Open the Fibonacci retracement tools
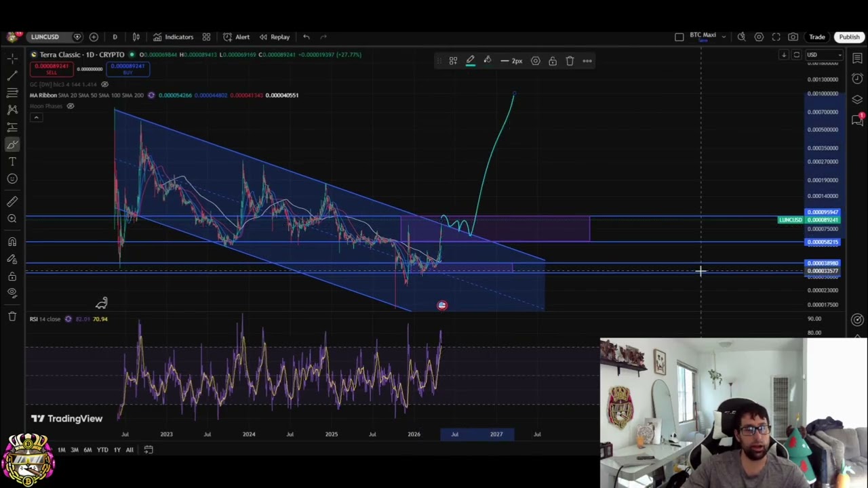The width and height of the screenshot is (868, 488). (x=12, y=92)
